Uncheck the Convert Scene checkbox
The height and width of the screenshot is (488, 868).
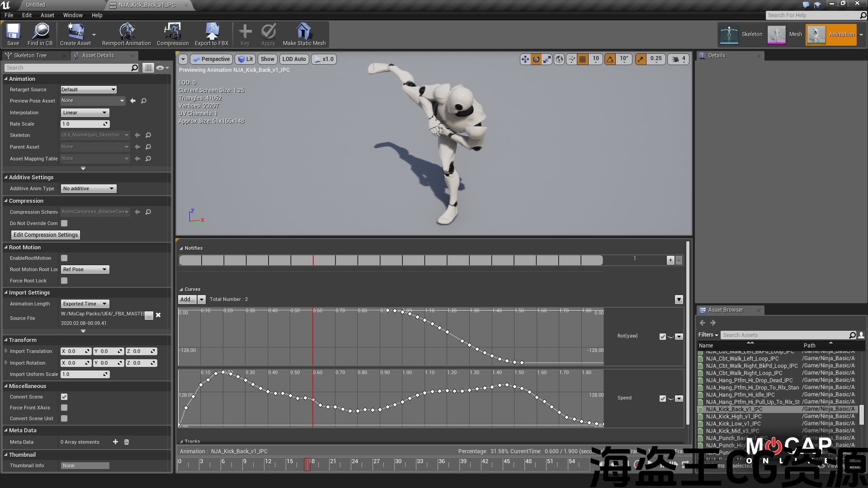click(x=64, y=397)
